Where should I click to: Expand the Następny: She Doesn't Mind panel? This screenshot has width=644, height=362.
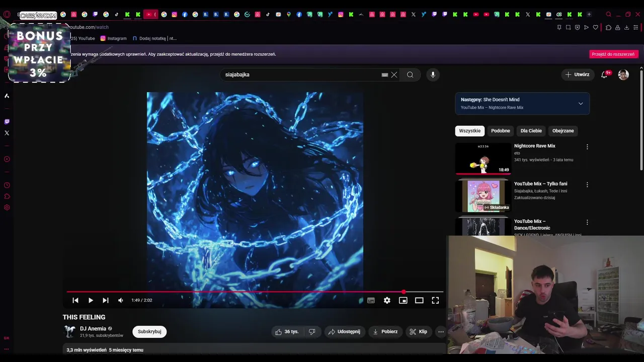(x=522, y=103)
